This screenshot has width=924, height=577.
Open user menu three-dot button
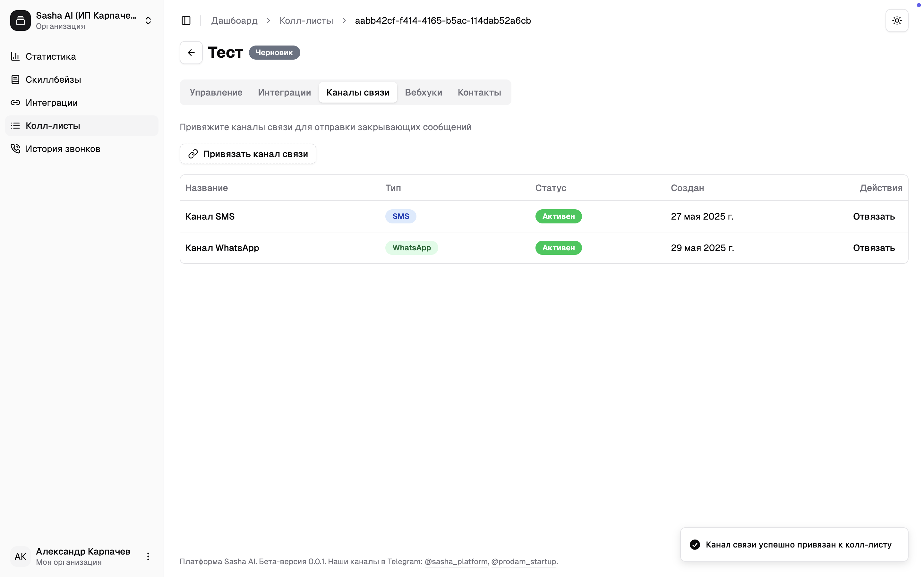pos(148,556)
